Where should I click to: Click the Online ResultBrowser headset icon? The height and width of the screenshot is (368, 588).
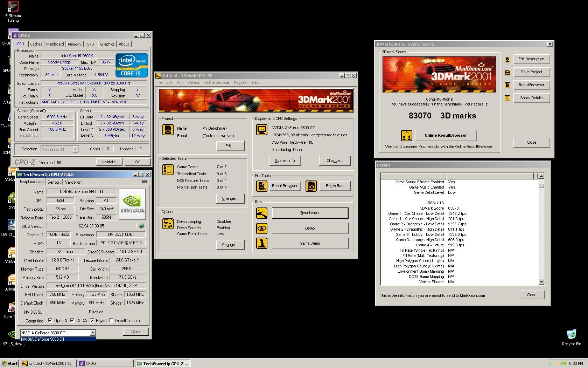click(406, 136)
